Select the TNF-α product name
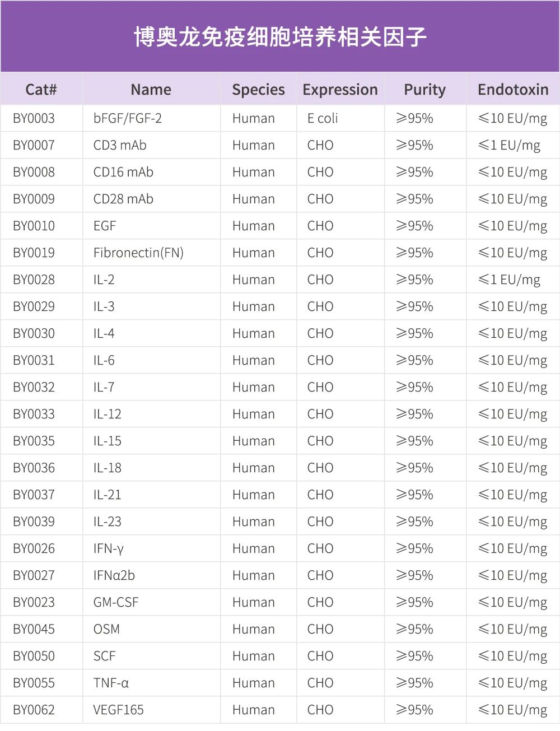 tap(111, 683)
